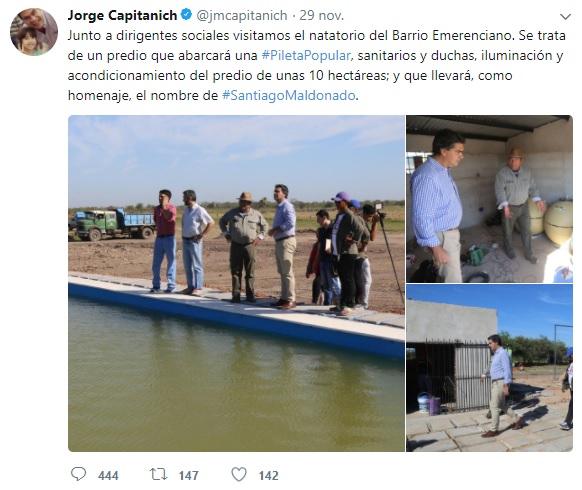This screenshot has width=582, height=490.
Task: Click the Jorge Capitanich display name
Action: coord(122,15)
